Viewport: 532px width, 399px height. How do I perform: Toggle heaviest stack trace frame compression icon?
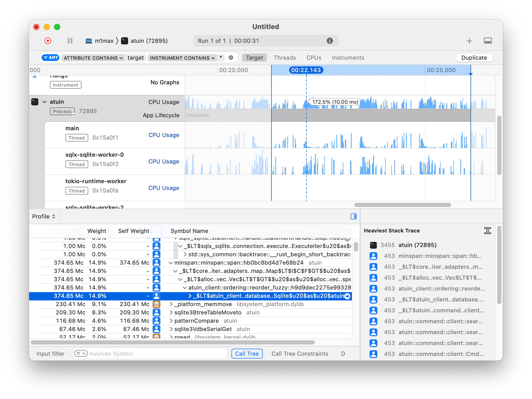pyautogui.click(x=487, y=231)
